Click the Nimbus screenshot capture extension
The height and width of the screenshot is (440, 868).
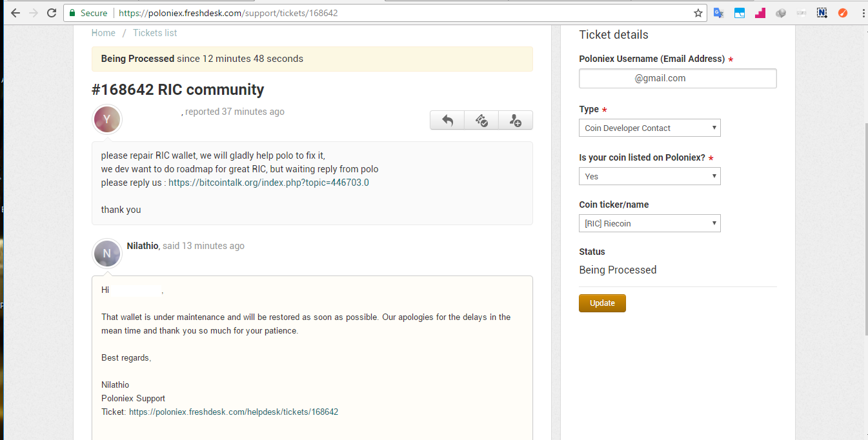coord(822,13)
